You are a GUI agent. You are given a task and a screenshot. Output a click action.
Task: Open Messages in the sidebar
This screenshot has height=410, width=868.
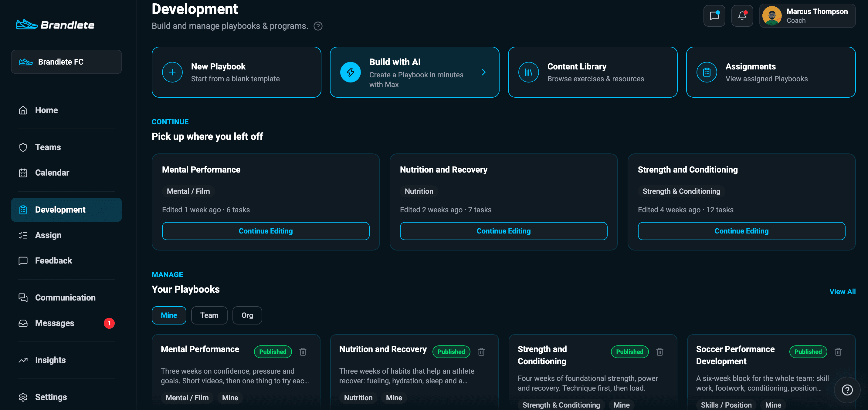pyautogui.click(x=66, y=323)
